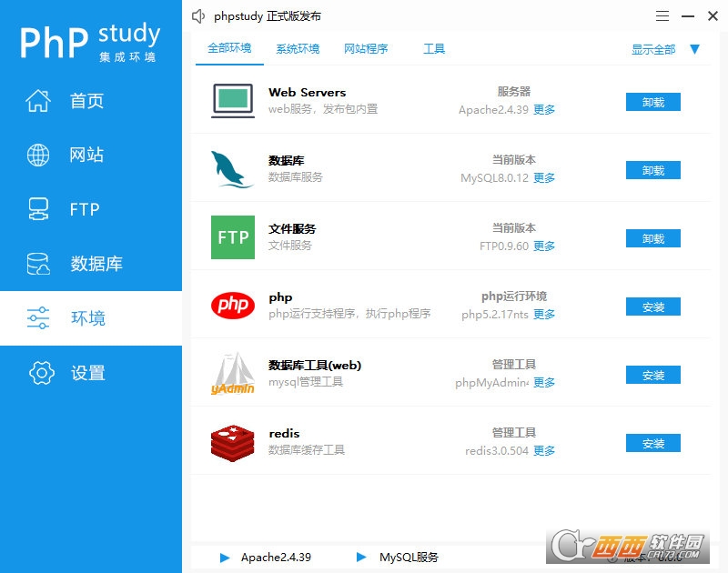Click the database cloud icon in sidebar
Screen dimensions: 728x573
pos(38,264)
